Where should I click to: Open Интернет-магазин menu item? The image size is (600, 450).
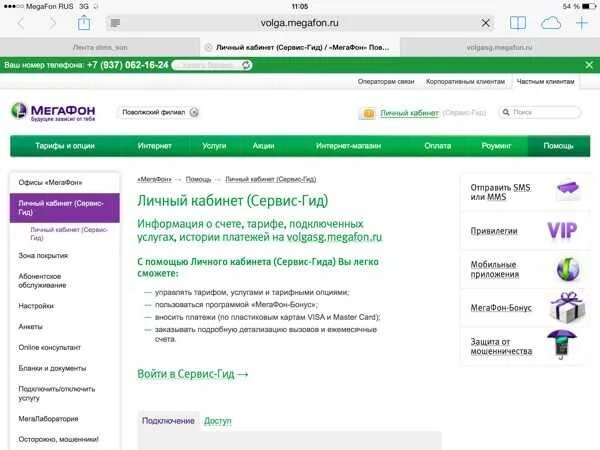(x=348, y=146)
